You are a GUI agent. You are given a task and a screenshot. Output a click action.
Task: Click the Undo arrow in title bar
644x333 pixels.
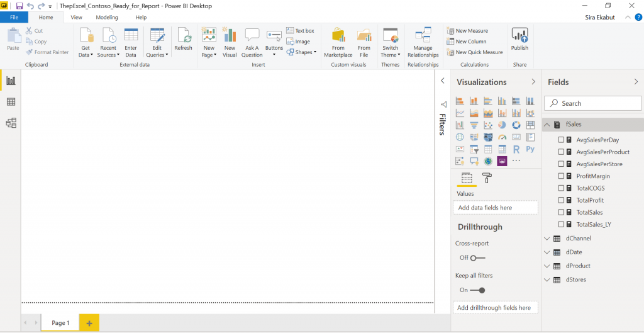[30, 6]
